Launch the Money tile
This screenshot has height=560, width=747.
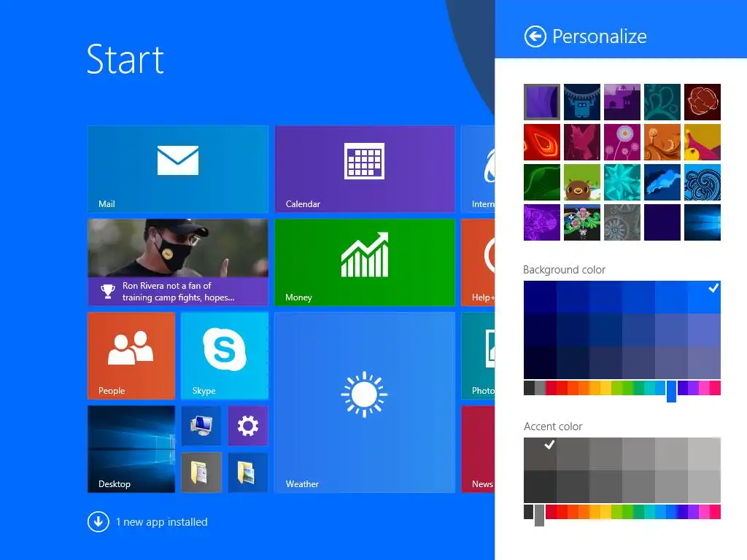365,262
